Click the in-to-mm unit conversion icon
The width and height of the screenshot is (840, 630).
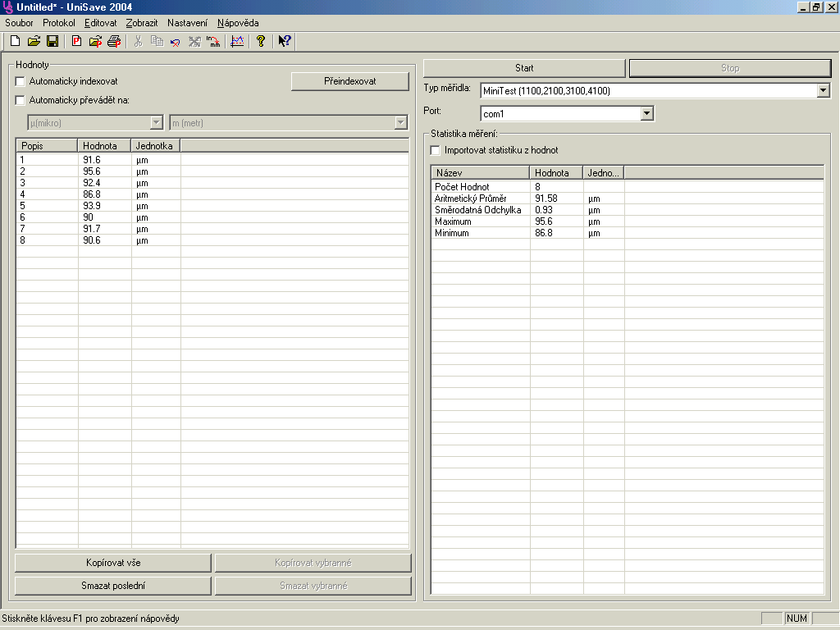coord(213,41)
